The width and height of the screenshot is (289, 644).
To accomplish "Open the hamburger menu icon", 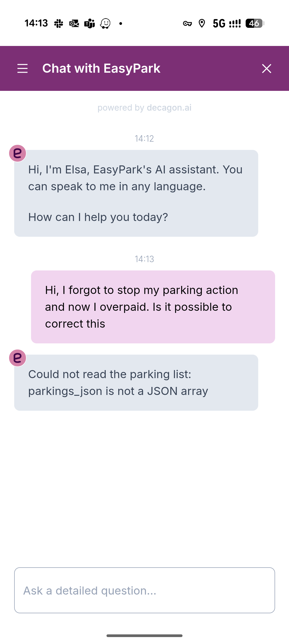I will (22, 68).
